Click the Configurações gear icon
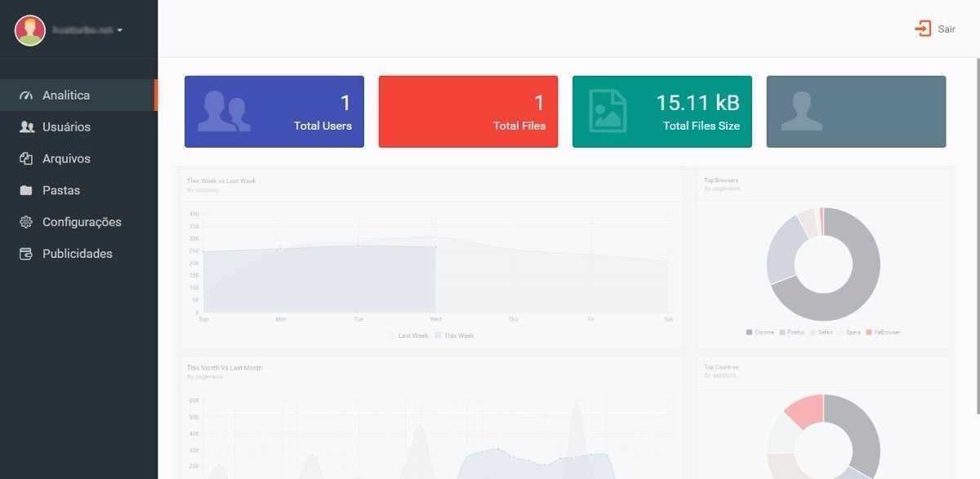Viewport: 980px width, 479px height. [26, 222]
